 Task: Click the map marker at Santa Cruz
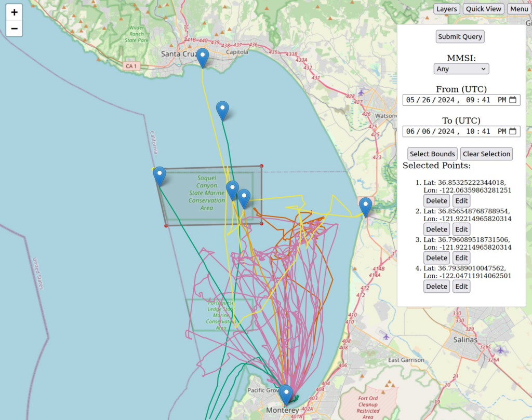(x=203, y=58)
